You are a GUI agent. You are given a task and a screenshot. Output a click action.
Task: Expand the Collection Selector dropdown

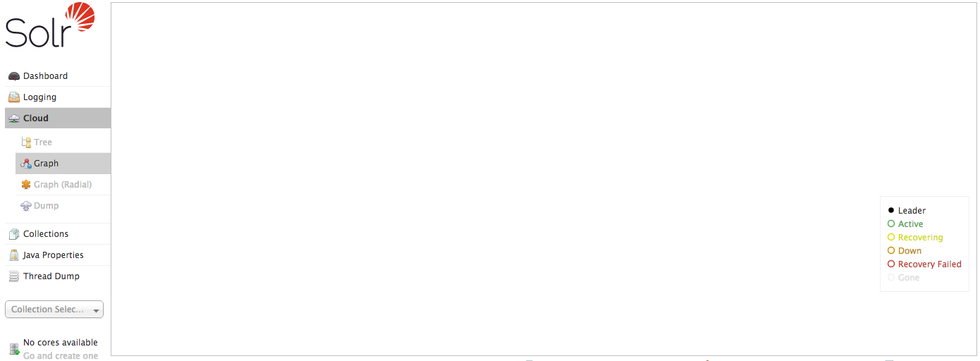[x=54, y=310]
